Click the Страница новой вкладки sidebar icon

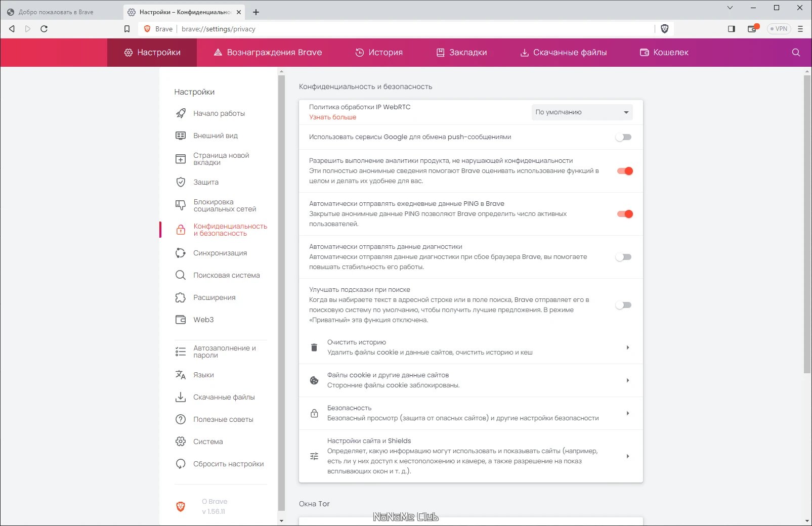(x=181, y=159)
